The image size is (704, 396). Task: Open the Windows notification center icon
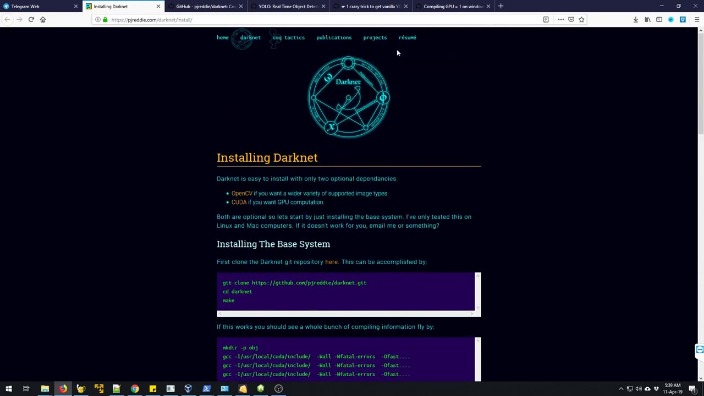pos(693,389)
